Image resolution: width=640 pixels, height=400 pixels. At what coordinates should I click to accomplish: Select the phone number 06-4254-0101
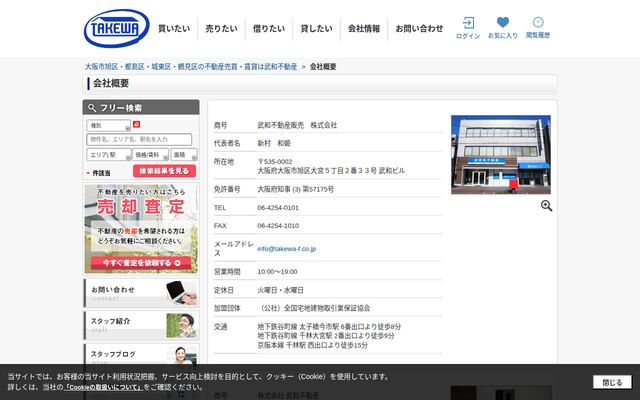point(278,208)
